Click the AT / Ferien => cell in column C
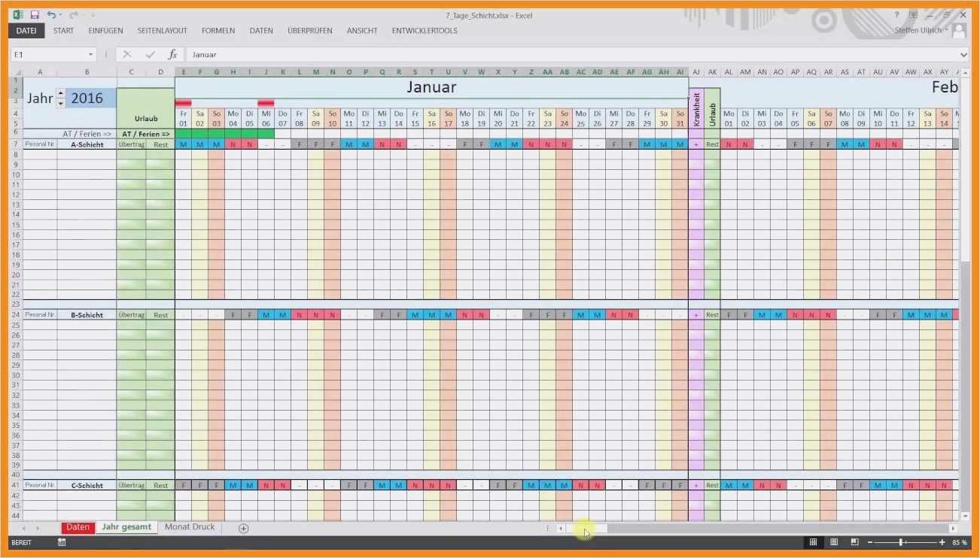Viewport: 980px width, 558px height. (x=146, y=134)
